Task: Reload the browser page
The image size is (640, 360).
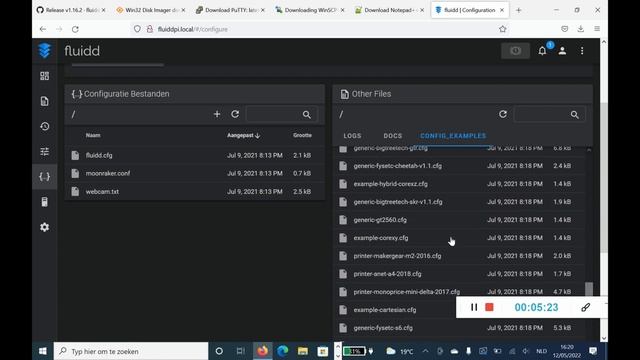Action: tap(75, 29)
